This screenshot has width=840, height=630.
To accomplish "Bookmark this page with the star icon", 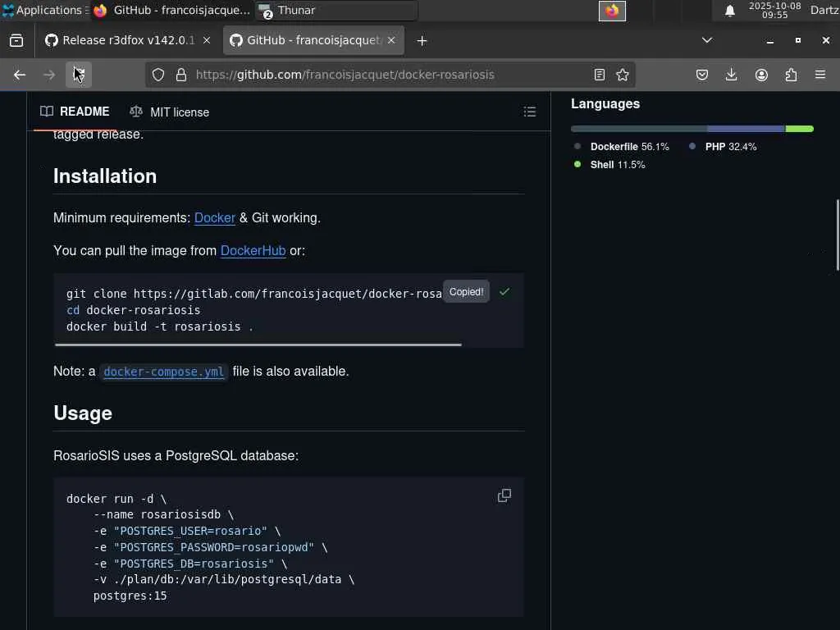I will coord(623,75).
